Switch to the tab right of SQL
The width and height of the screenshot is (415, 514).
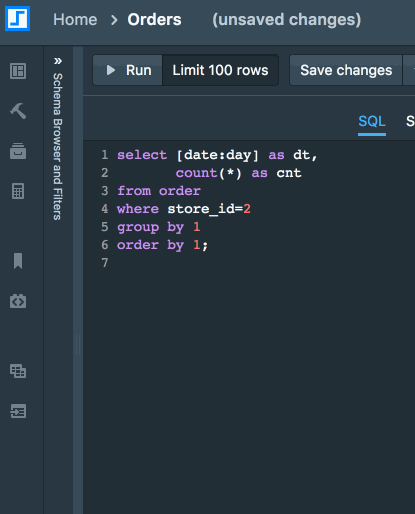point(410,121)
